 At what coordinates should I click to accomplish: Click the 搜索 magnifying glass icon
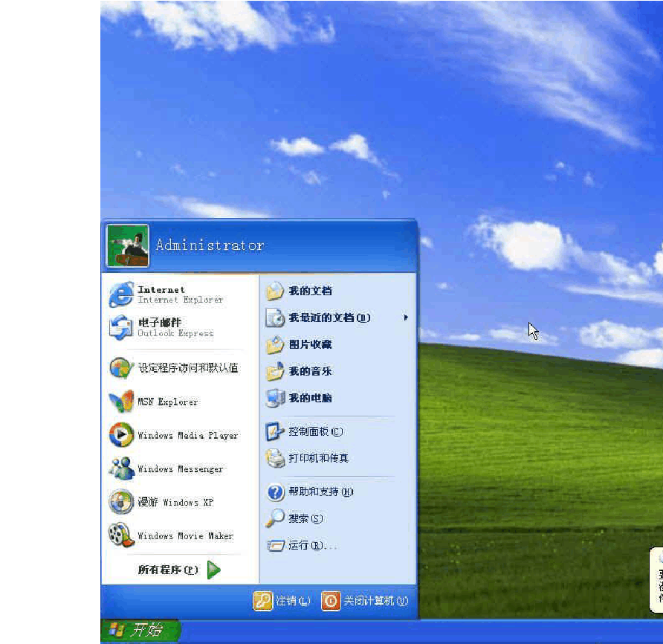click(275, 518)
